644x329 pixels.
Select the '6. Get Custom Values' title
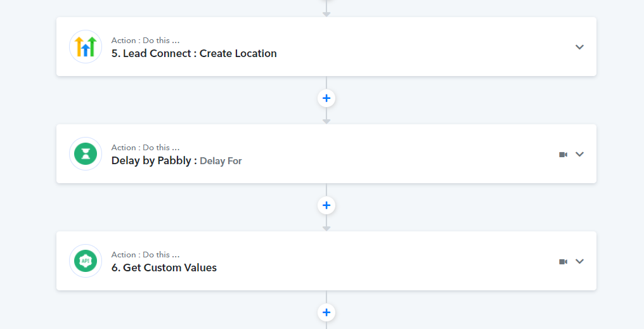point(164,268)
